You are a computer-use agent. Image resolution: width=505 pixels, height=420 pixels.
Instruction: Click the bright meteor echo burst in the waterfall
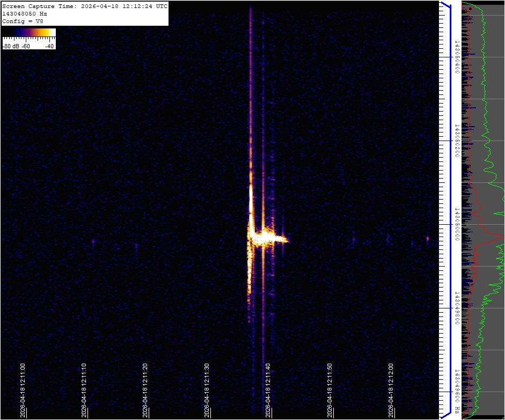(x=262, y=237)
